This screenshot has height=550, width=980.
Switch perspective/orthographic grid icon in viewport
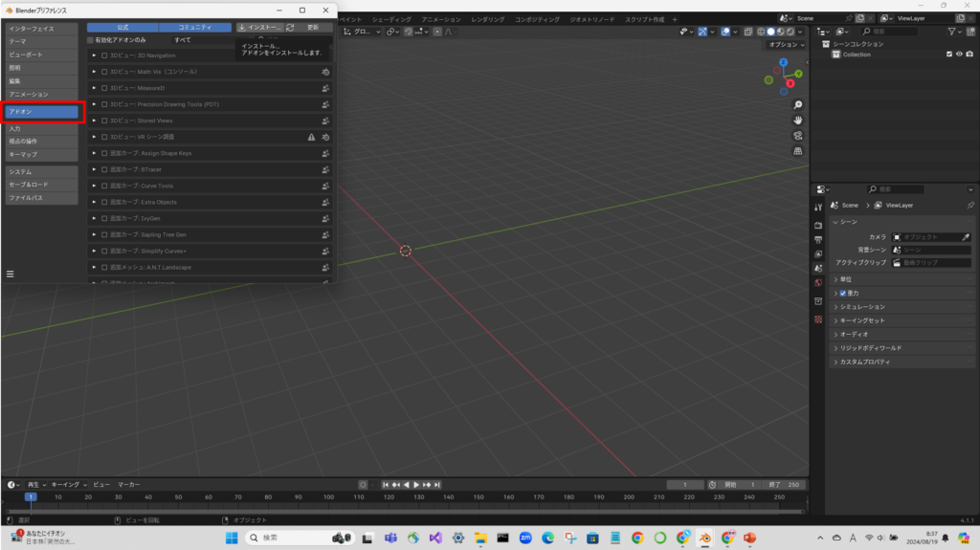click(798, 151)
